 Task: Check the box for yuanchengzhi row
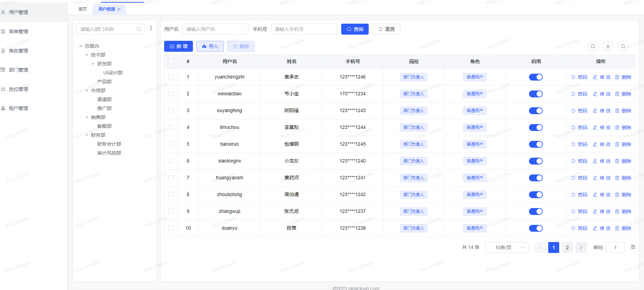tap(171, 77)
